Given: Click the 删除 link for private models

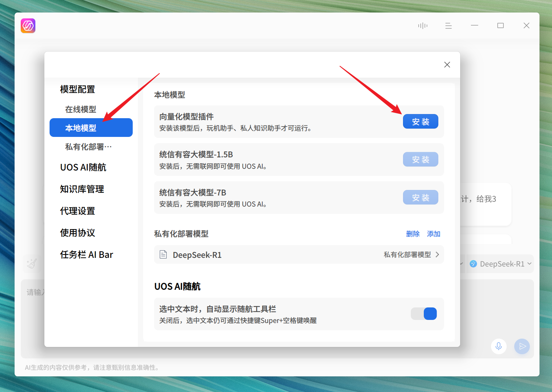Looking at the screenshot, I should pyautogui.click(x=413, y=234).
